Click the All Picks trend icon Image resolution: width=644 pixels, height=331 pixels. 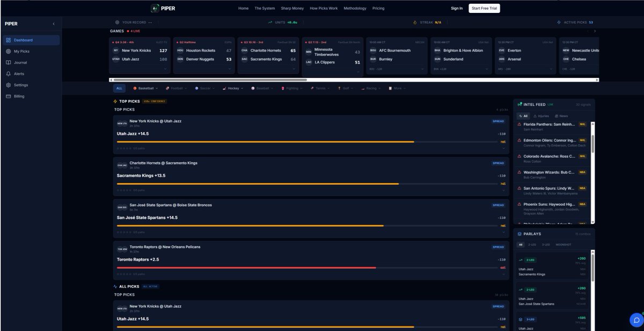coord(115,286)
